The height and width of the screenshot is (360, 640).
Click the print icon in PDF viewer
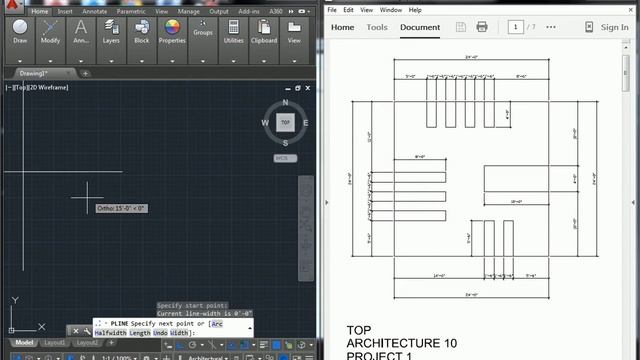coord(482,27)
